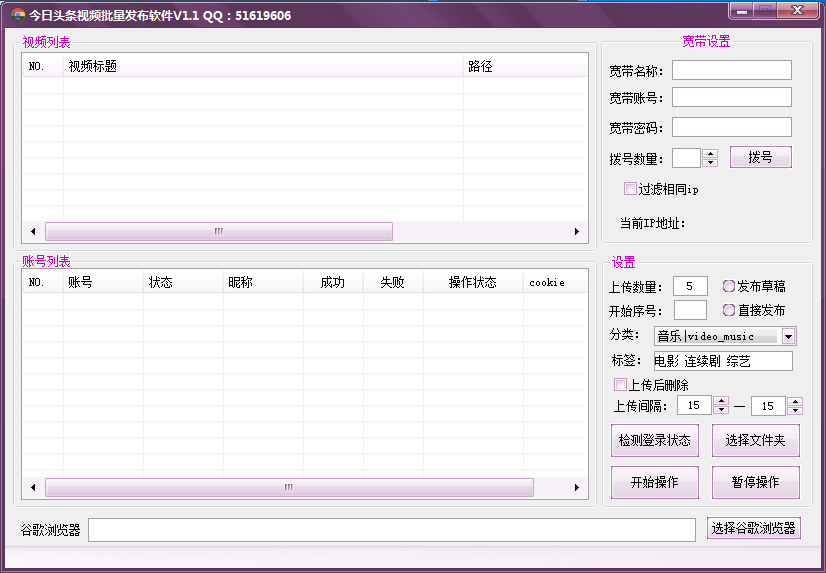Click the 账号 column header

tap(103, 282)
